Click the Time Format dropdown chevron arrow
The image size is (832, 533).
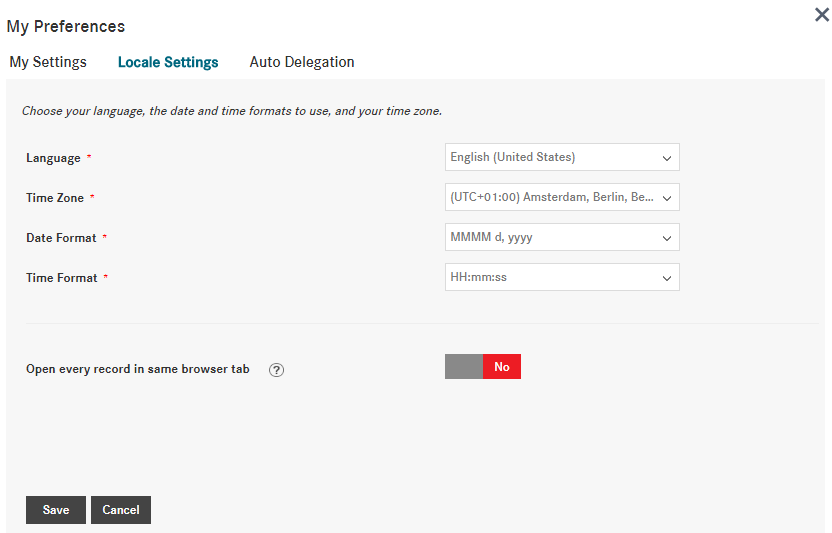tap(667, 278)
